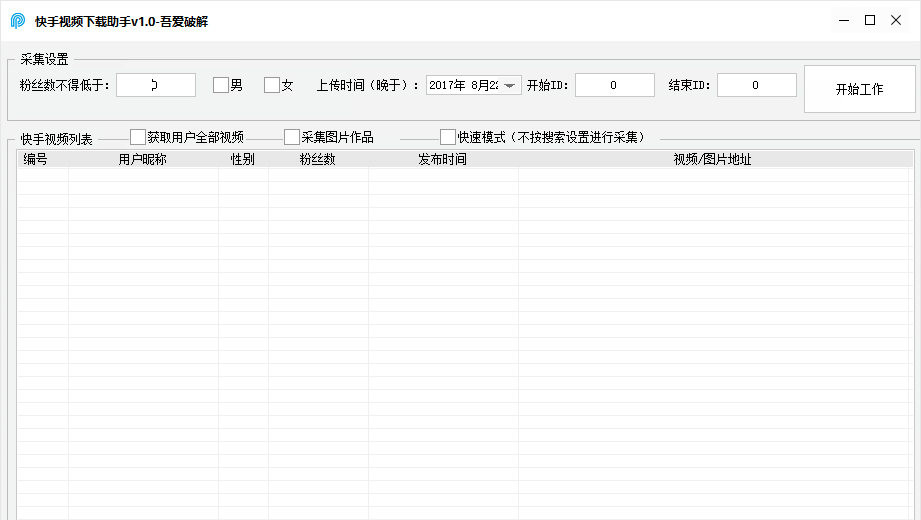The image size is (921, 520).
Task: Click the 粉丝数不得低于 input field
Action: [156, 85]
